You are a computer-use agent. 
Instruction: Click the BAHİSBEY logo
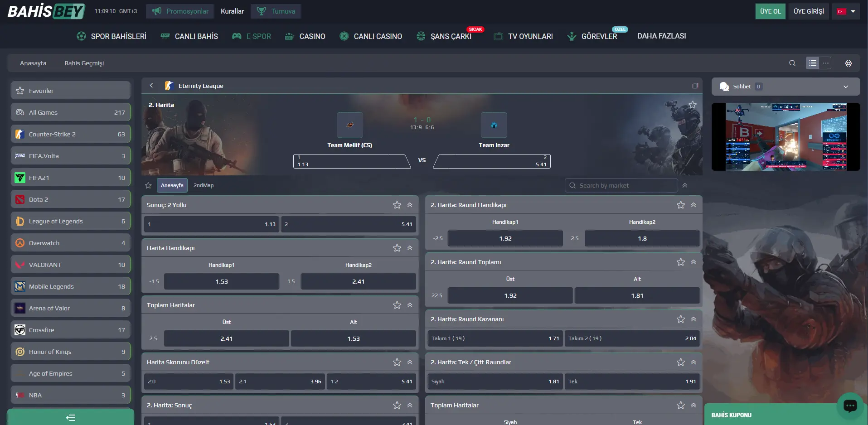point(46,11)
